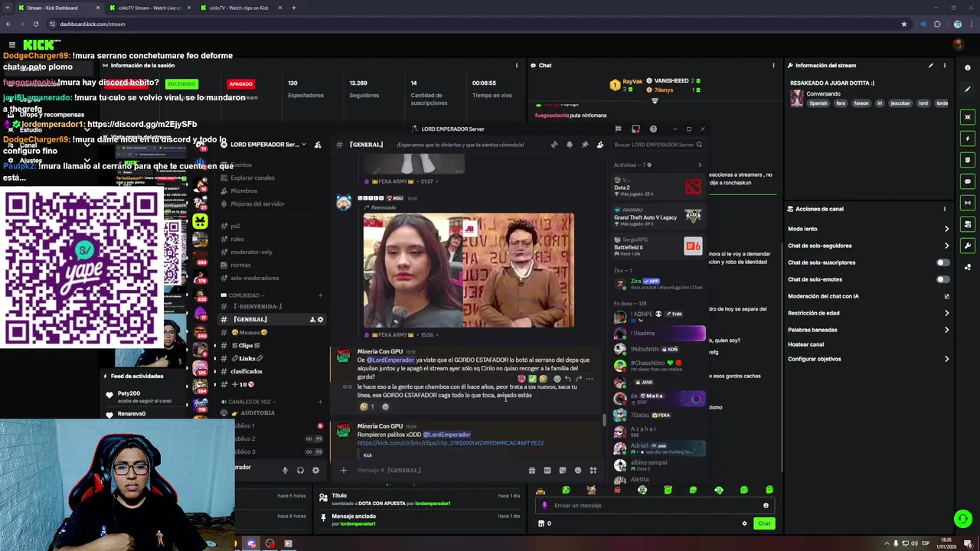Viewport: 980px width, 551px height.
Task: Open Kick green support headset button
Action: 962,519
